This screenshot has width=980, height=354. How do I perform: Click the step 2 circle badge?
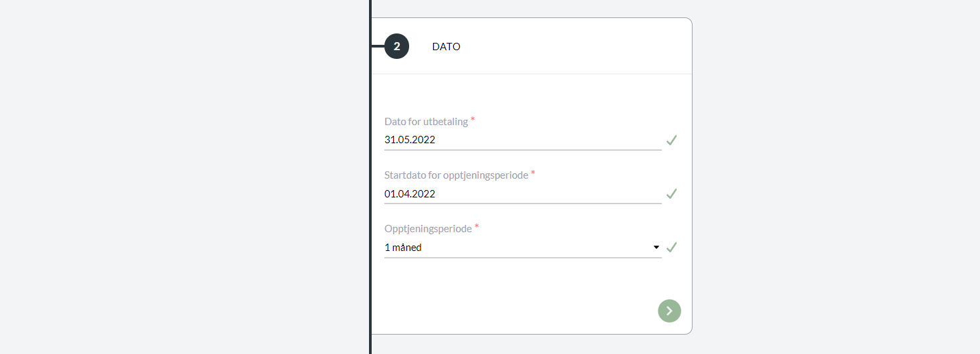(x=396, y=47)
